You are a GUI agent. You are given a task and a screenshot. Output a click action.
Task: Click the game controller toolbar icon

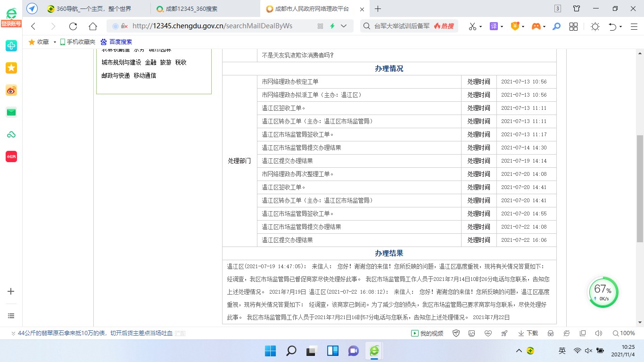(536, 26)
